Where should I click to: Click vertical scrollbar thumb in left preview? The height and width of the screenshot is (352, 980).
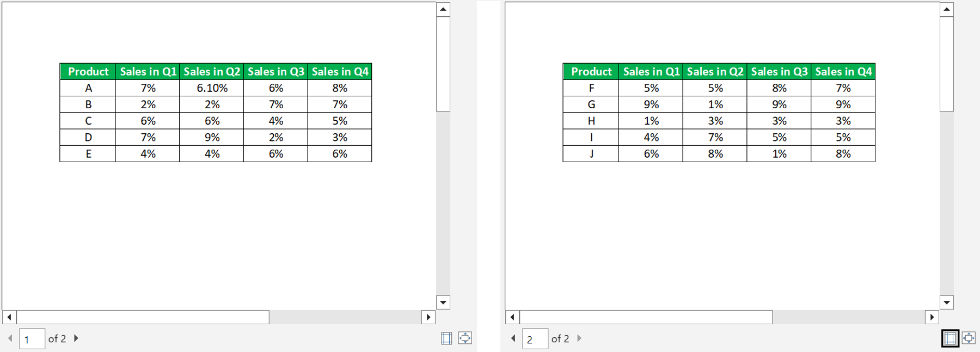(443, 64)
